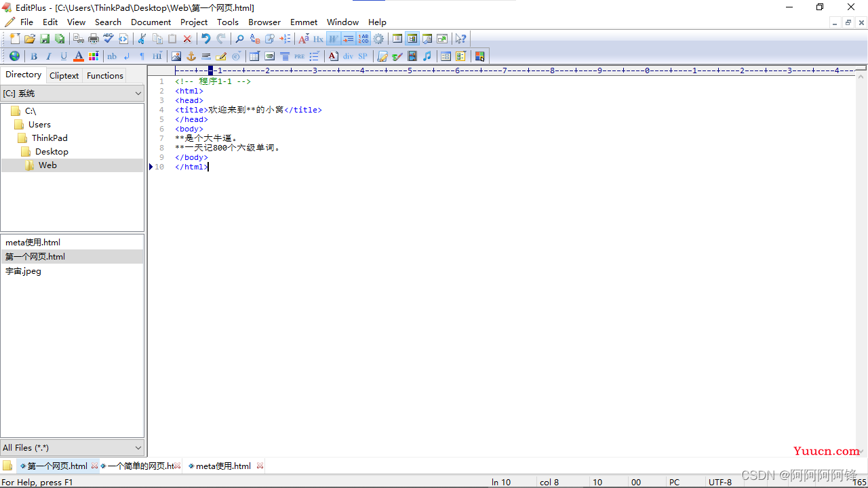The height and width of the screenshot is (488, 868).
Task: Select the Users folder in directory tree
Action: (39, 124)
